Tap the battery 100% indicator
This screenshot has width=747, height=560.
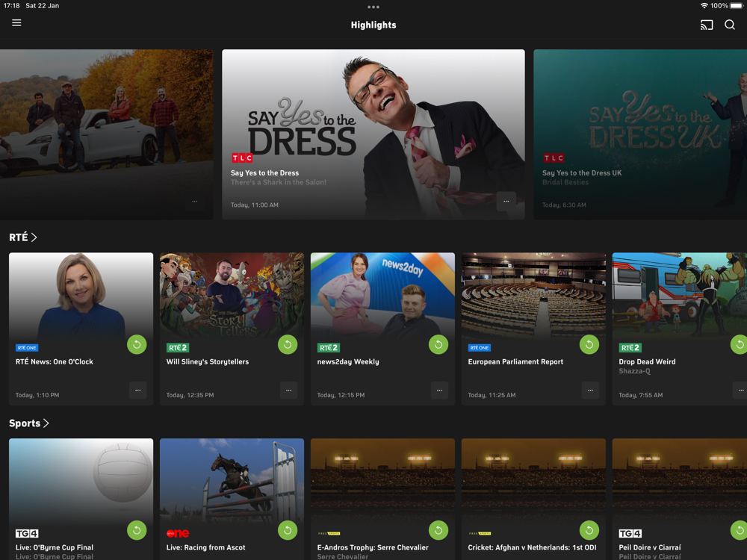click(x=727, y=6)
